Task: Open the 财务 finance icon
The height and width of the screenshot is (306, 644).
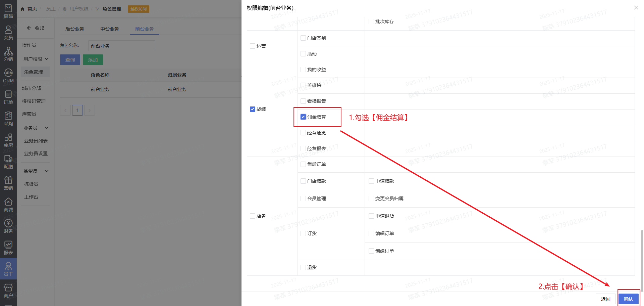Action: 8,226
